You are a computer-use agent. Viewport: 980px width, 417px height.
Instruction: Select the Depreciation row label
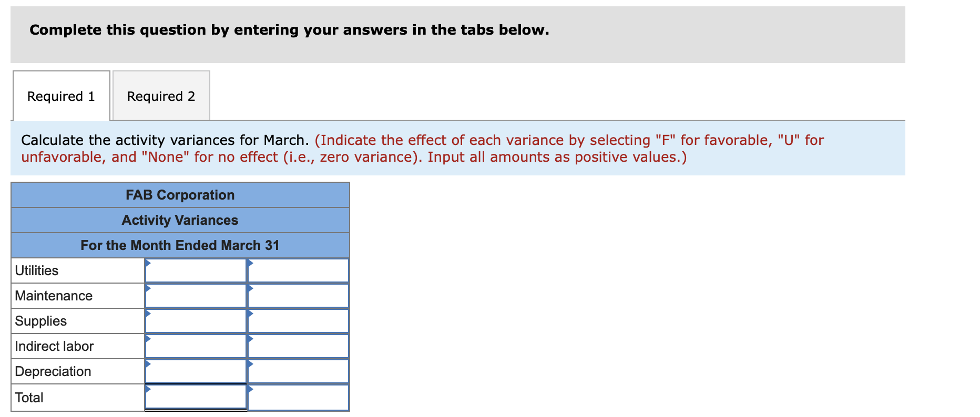53,371
